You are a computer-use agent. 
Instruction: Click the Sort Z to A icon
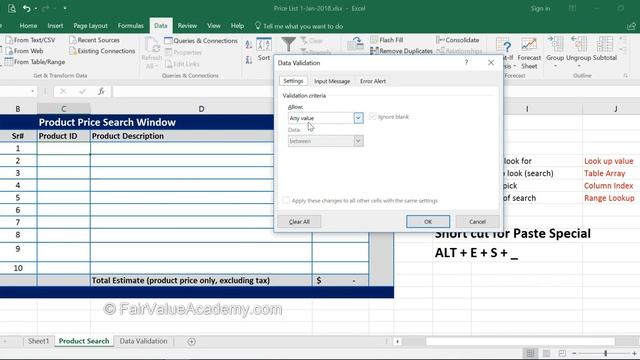pyautogui.click(x=249, y=60)
